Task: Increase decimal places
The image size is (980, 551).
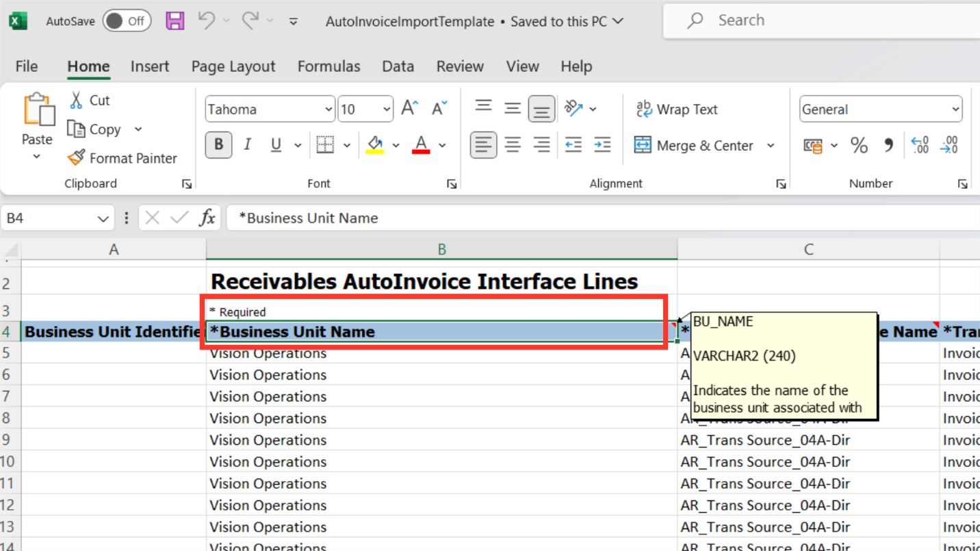Action: tap(920, 145)
